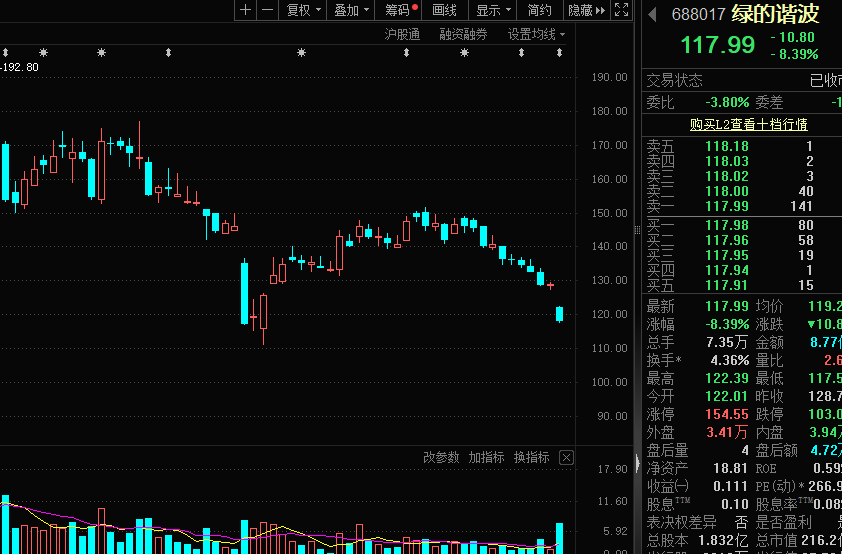Click 卖五 price 118.18

click(x=727, y=146)
